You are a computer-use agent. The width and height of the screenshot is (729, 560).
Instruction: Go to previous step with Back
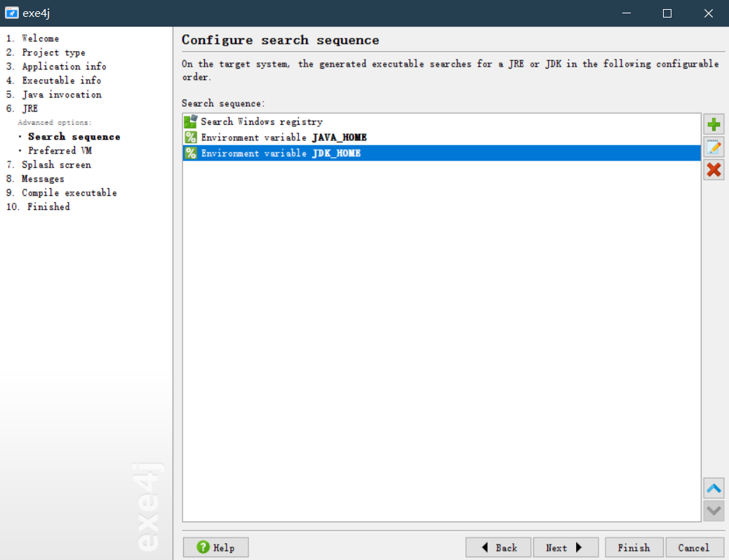point(498,547)
